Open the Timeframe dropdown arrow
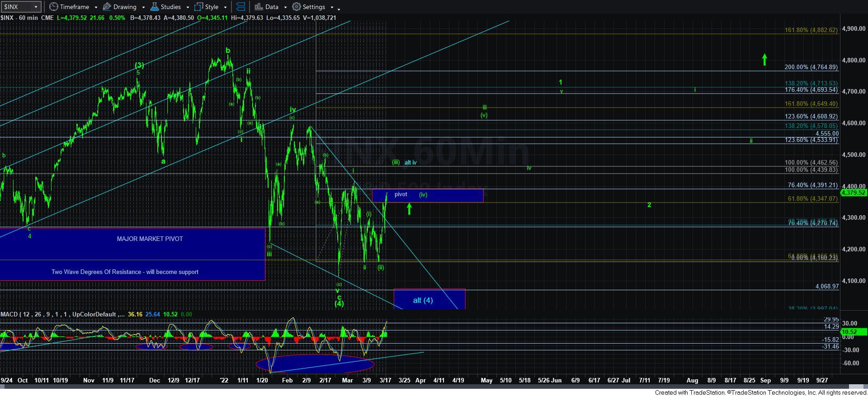 click(x=96, y=7)
